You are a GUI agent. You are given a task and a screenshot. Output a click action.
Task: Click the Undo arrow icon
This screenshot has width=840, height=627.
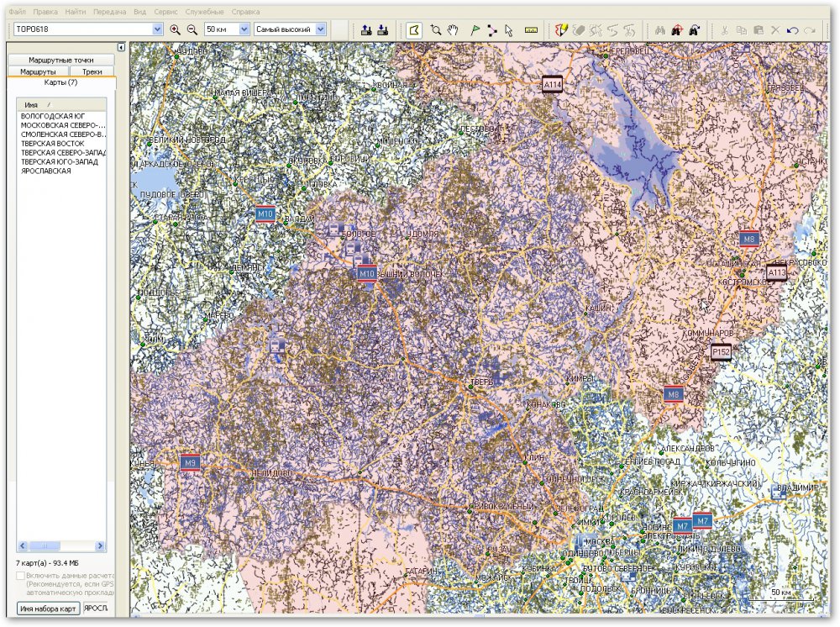791,29
